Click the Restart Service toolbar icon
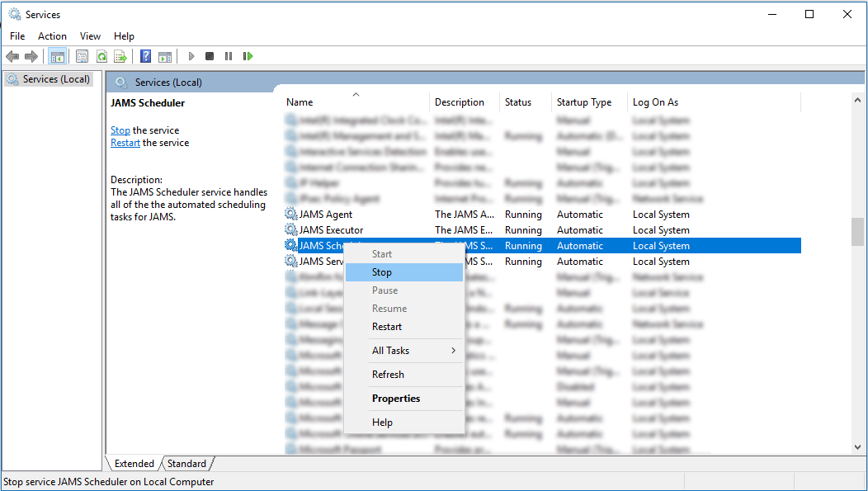868x491 pixels. (248, 56)
